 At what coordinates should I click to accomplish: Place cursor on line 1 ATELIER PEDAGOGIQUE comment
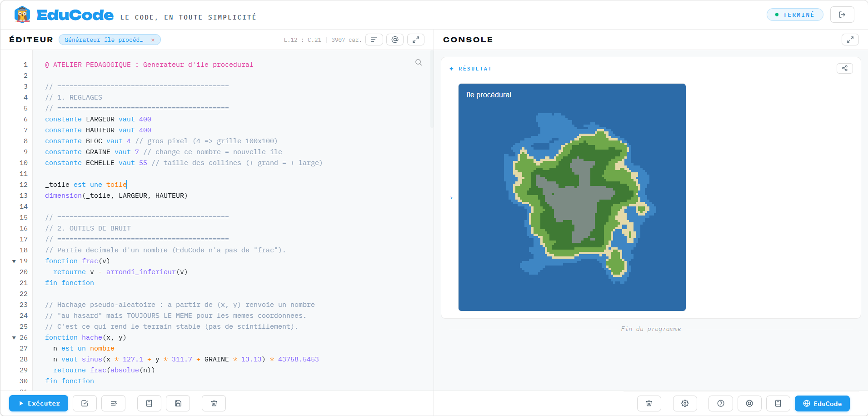tap(149, 65)
